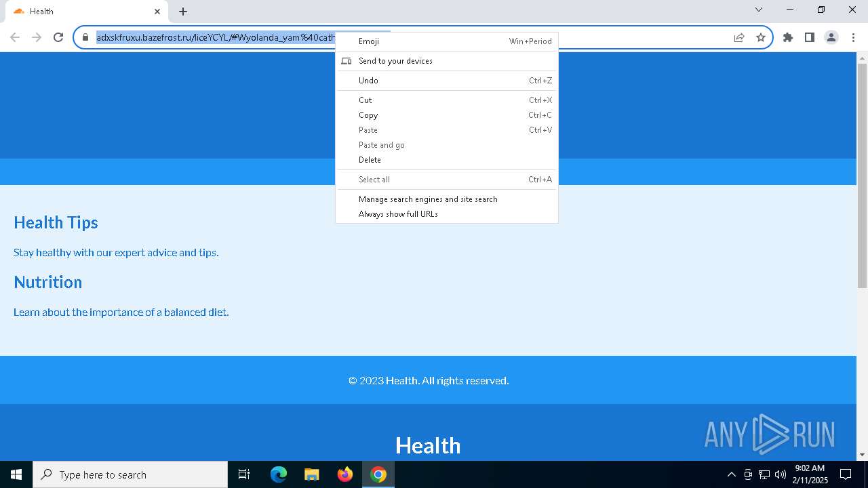Choose Emoji from the context menu
This screenshot has width=868, height=488.
[x=447, y=41]
